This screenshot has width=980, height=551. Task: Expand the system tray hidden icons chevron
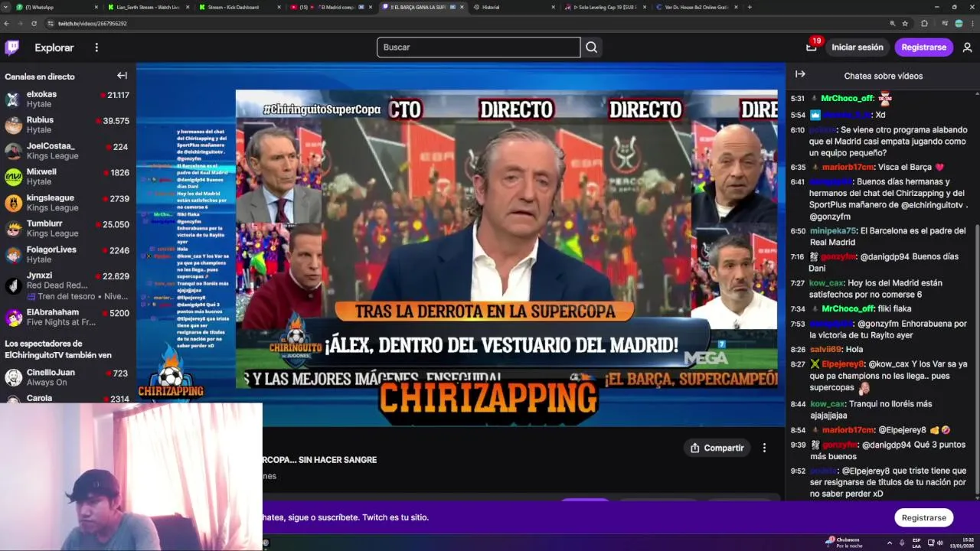click(889, 543)
